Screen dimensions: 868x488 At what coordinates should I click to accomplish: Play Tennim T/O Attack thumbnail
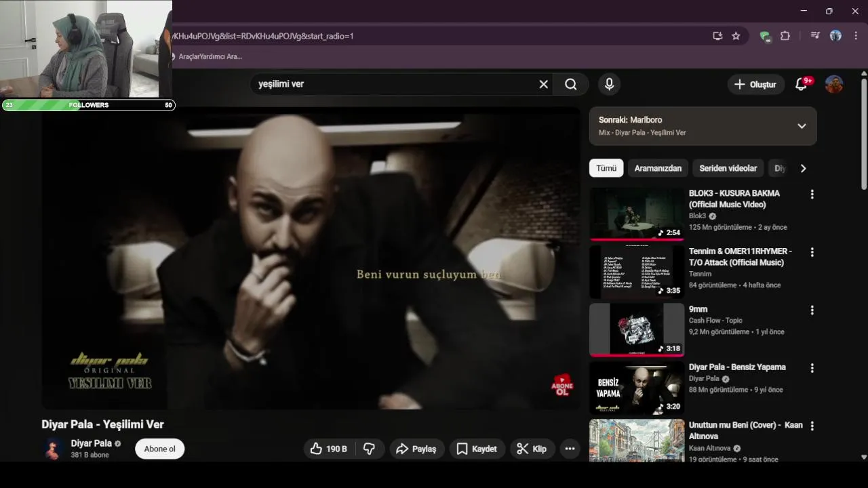pyautogui.click(x=637, y=272)
